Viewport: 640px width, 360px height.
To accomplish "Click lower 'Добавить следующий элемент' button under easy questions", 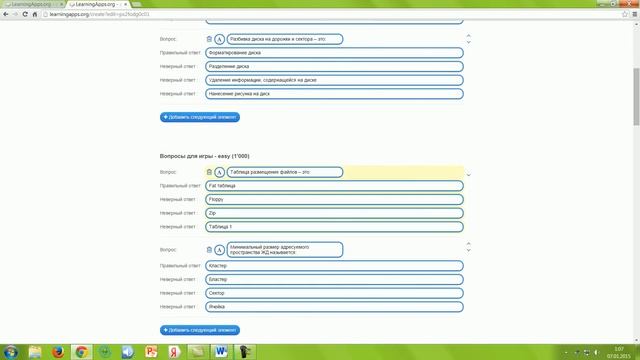I will tap(200, 330).
